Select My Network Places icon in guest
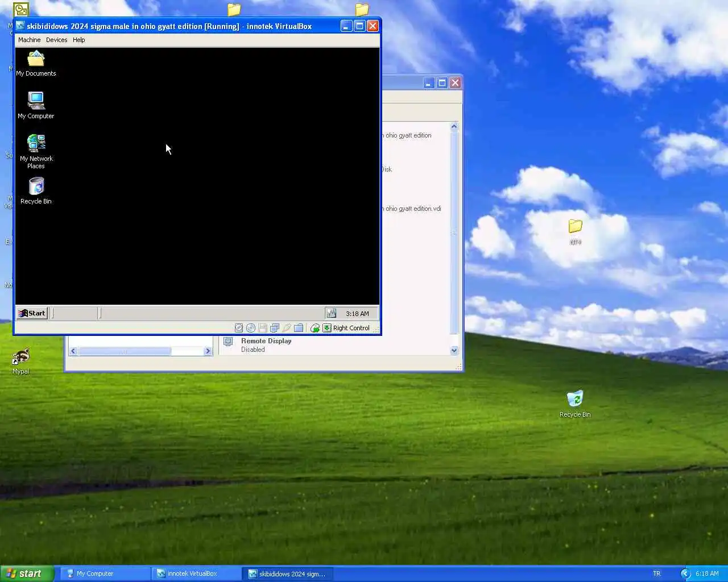 click(36, 152)
